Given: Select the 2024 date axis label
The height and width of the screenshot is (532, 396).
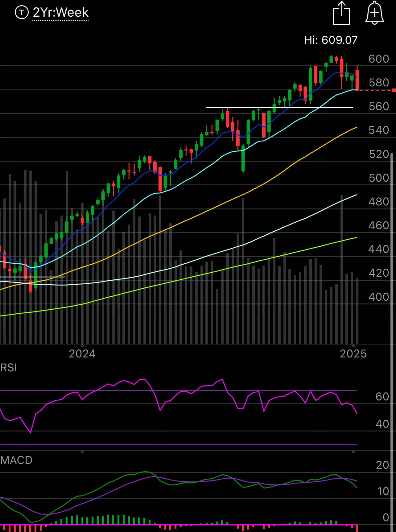Looking at the screenshot, I should (x=82, y=353).
